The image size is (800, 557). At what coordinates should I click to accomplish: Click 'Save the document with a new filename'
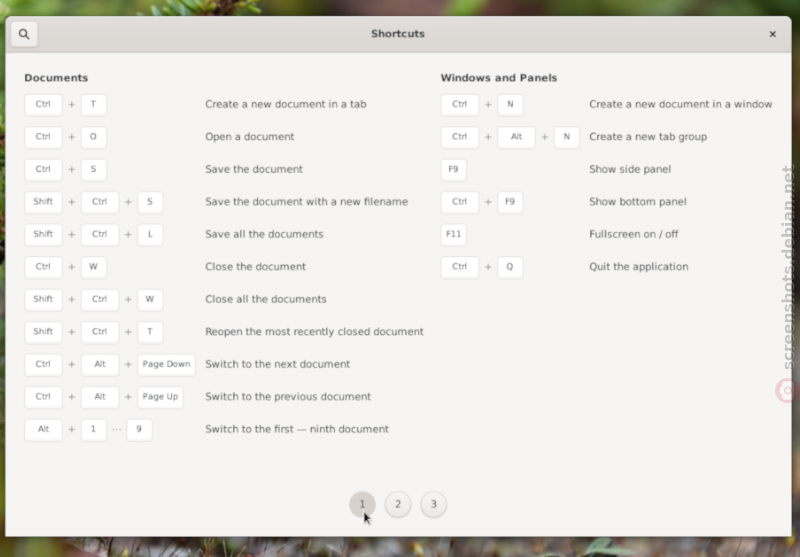(x=307, y=202)
